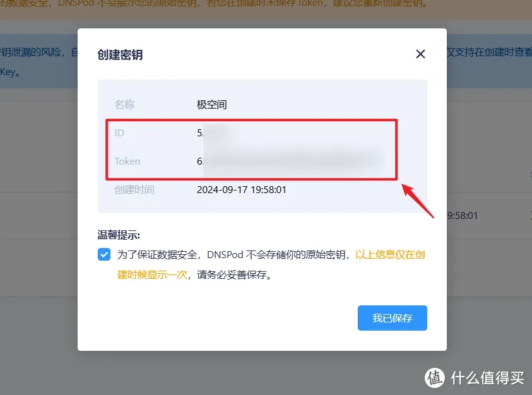
Task: Click the 创建密钥 dialog title
Action: click(x=120, y=55)
